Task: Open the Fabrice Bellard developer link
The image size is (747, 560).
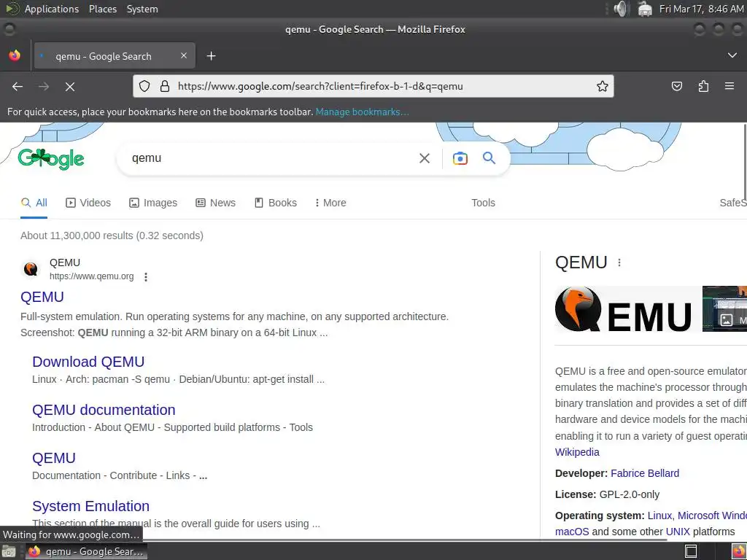Action: [x=645, y=473]
